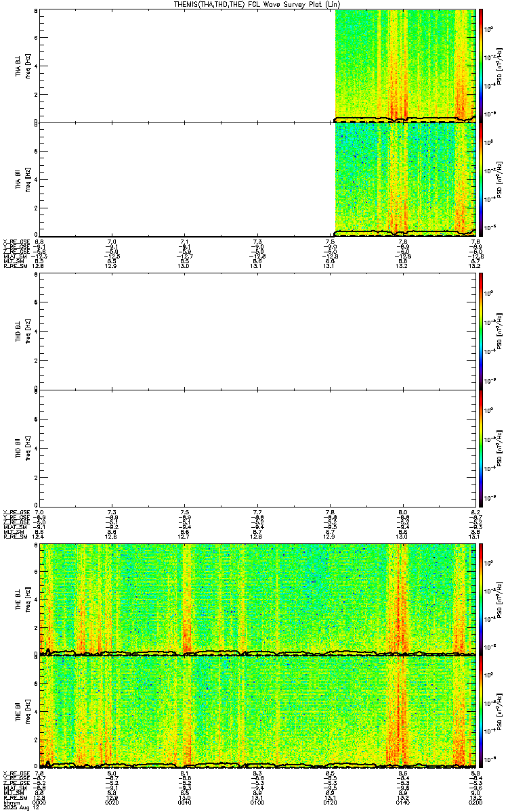Click the THA B-parallel panel color bar

[x=481, y=179]
